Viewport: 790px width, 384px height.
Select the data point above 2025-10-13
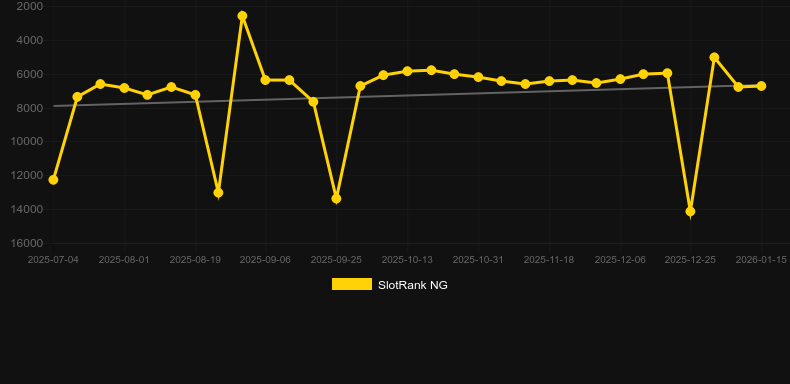click(407, 71)
